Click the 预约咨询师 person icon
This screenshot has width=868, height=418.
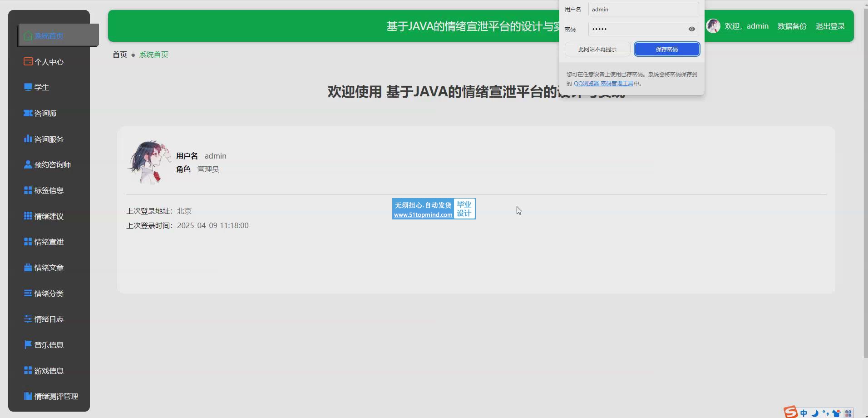point(28,164)
